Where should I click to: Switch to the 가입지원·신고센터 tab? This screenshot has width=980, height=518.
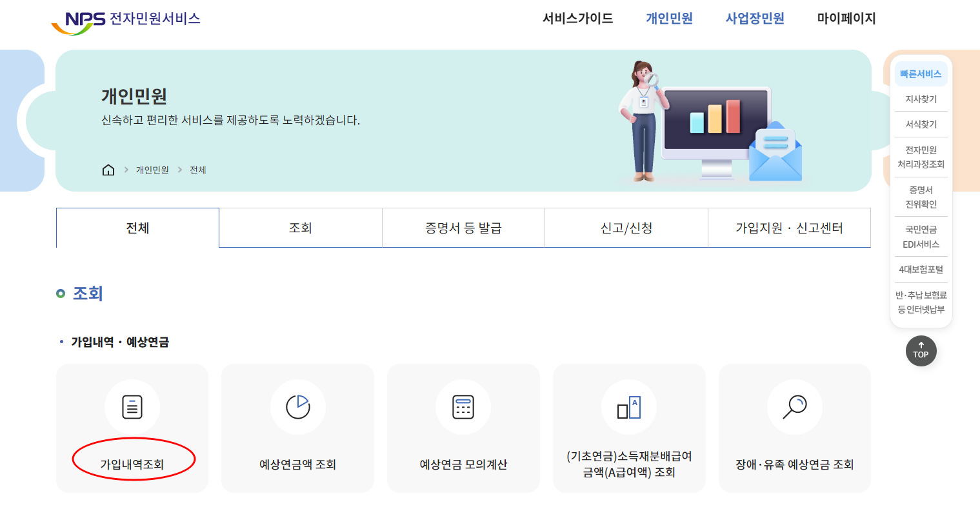click(x=788, y=227)
